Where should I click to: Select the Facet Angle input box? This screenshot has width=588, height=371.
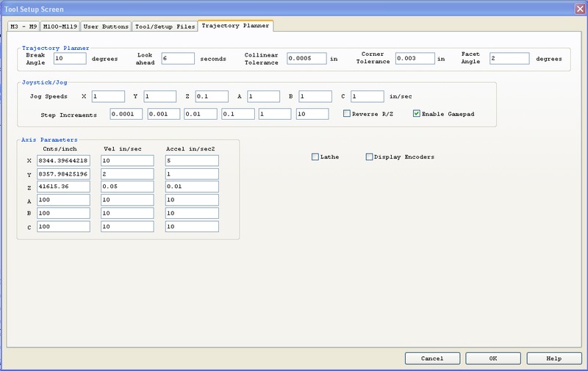509,58
